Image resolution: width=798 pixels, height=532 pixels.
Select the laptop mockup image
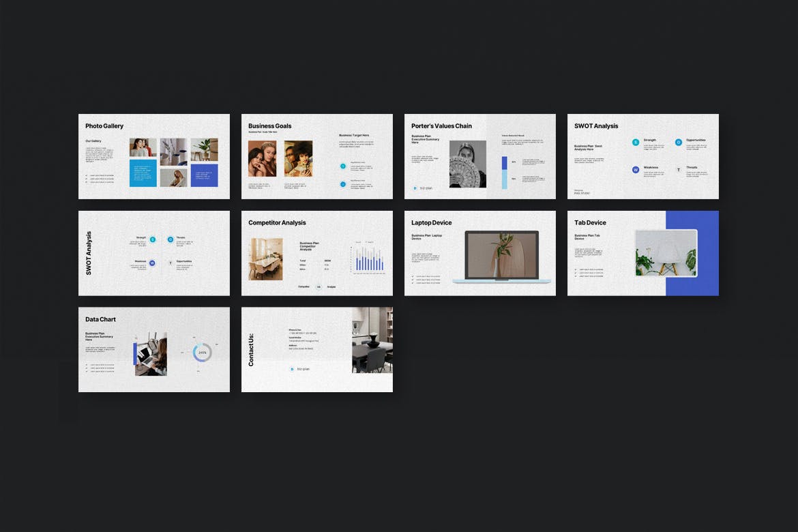[x=501, y=257]
